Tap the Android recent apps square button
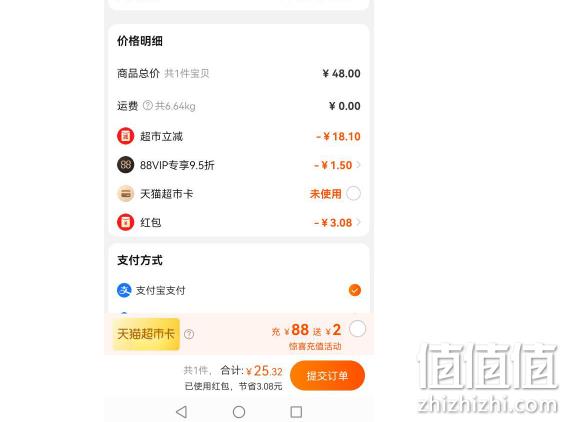Image resolution: width=567 pixels, height=422 pixels. pyautogui.click(x=296, y=412)
